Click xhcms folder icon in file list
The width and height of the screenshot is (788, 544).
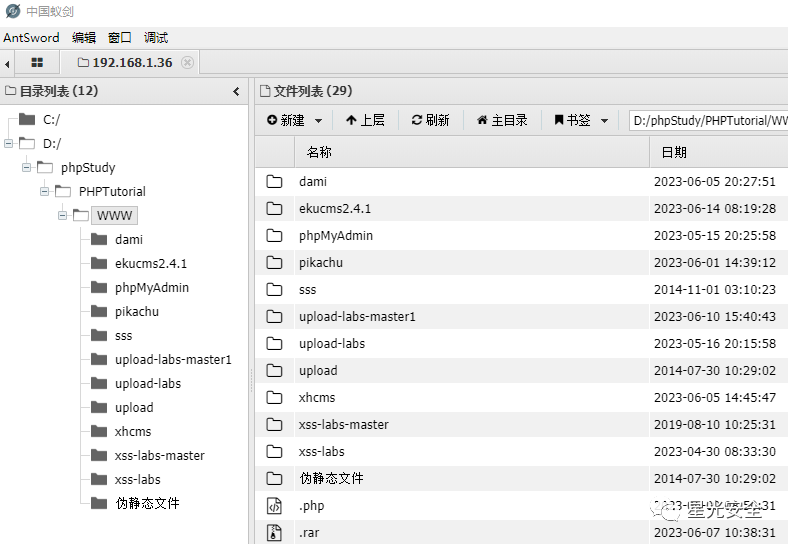pos(274,397)
